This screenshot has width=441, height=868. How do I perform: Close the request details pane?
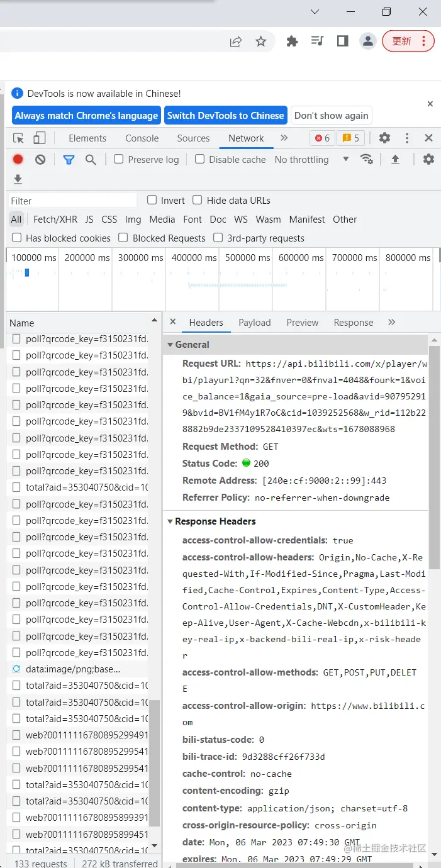coord(173,322)
